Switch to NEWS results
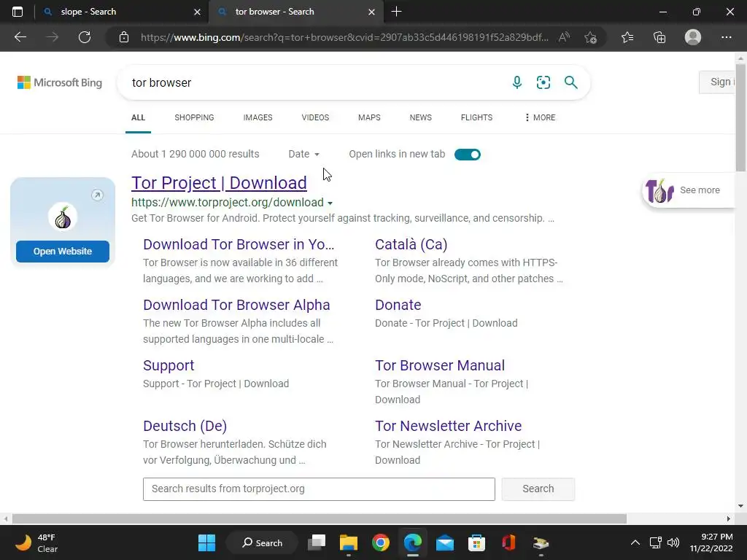 [x=421, y=117]
